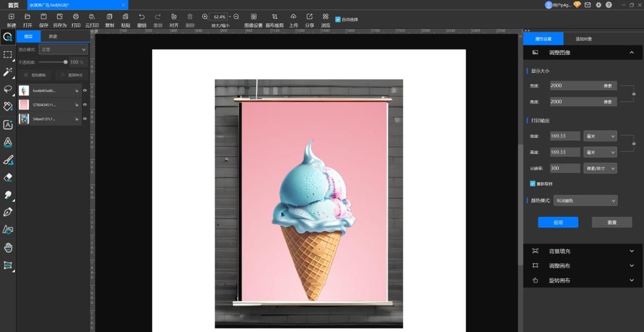
Task: Switch to the 图层 (Layers) tab
Action: coord(29,36)
